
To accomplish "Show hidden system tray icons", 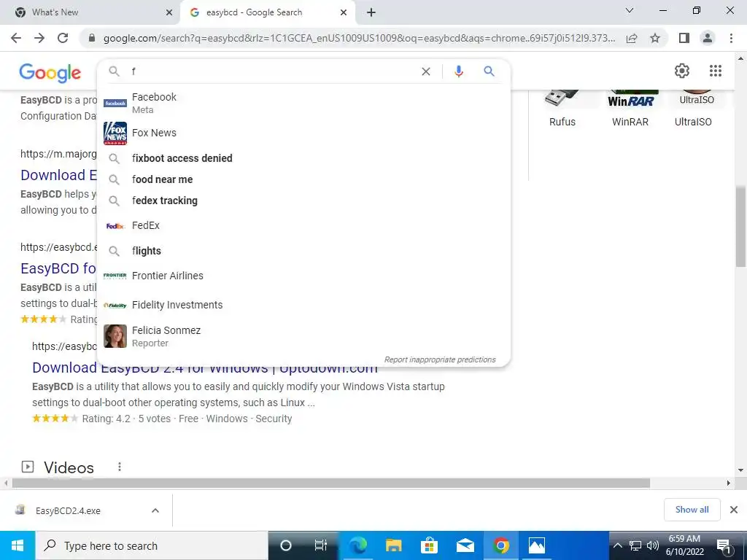I will (617, 545).
